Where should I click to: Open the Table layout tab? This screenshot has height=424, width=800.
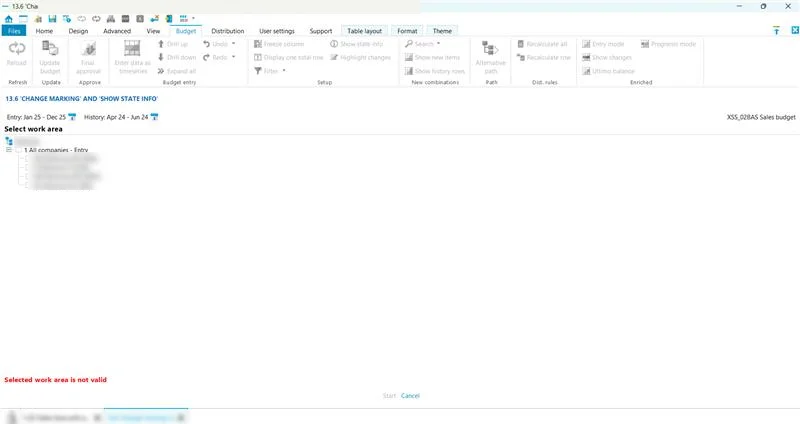pyautogui.click(x=364, y=31)
